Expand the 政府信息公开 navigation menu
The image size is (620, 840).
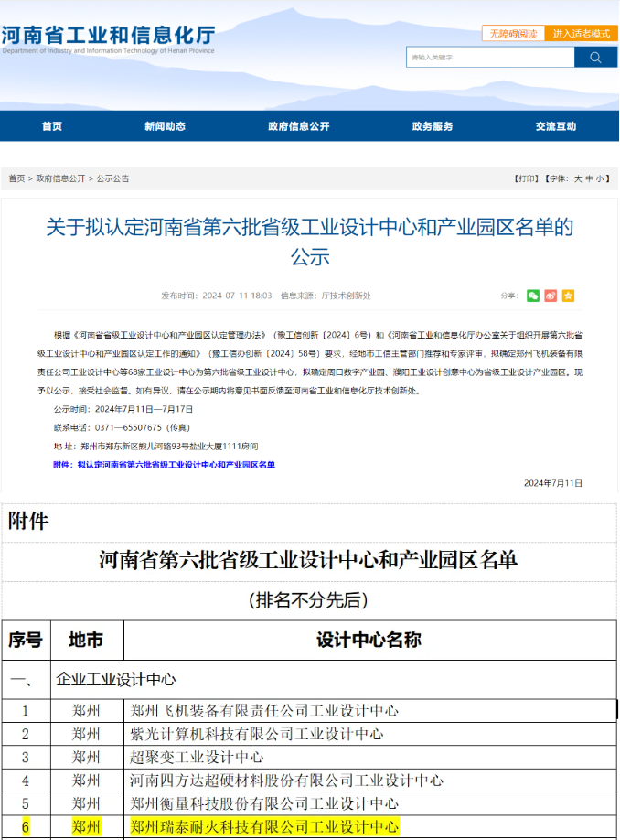pyautogui.click(x=298, y=126)
